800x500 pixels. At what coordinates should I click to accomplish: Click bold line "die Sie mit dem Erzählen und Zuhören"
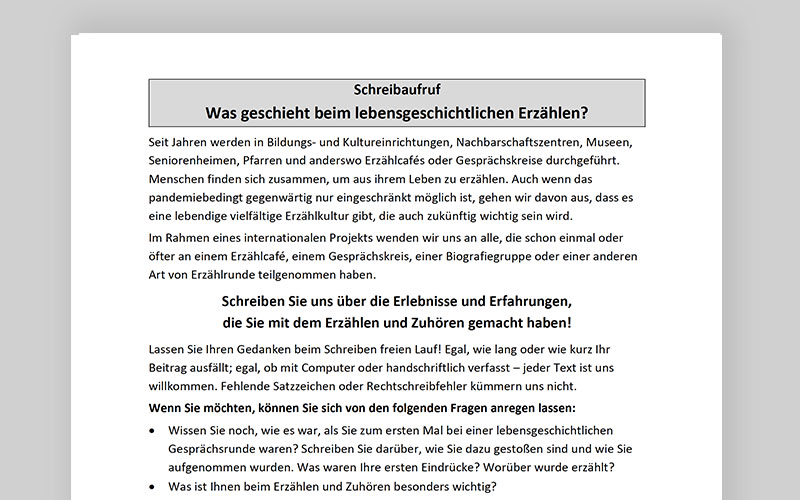coord(396,322)
